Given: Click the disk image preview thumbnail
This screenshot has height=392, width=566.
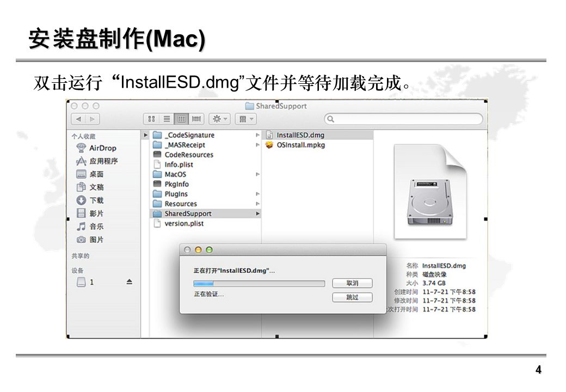Looking at the screenshot, I should click(x=430, y=191).
